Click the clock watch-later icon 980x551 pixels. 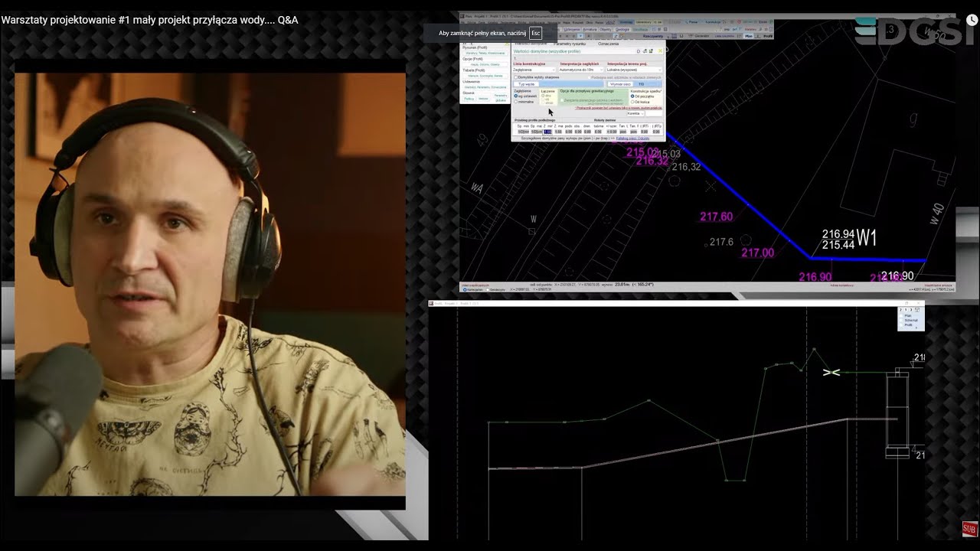(972, 21)
